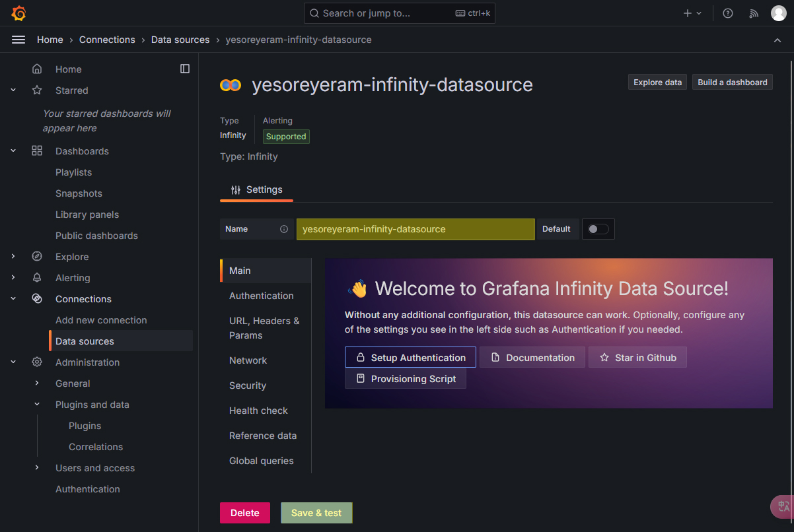The image size is (794, 532).
Task: Expand the Users and access chevron
Action: [37, 468]
